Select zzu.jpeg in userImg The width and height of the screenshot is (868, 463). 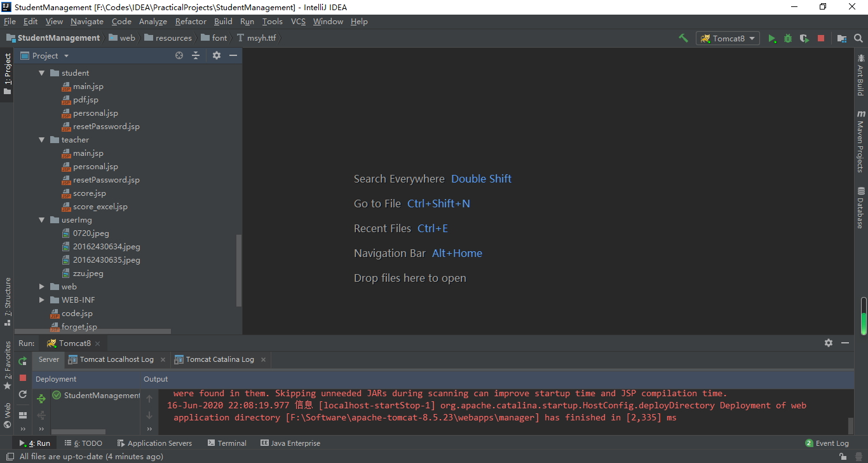click(x=82, y=273)
